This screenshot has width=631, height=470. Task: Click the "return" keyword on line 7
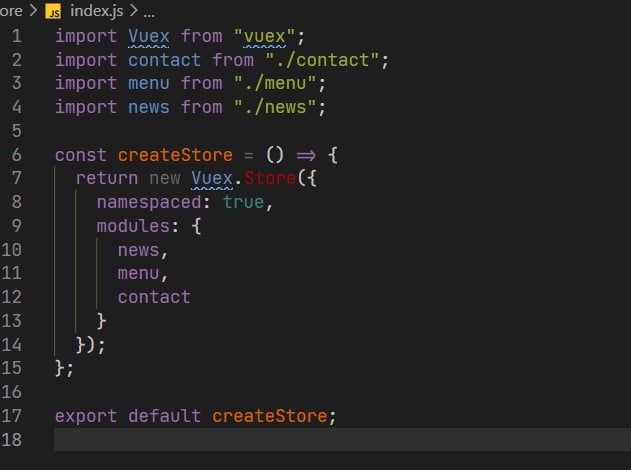tap(107, 178)
